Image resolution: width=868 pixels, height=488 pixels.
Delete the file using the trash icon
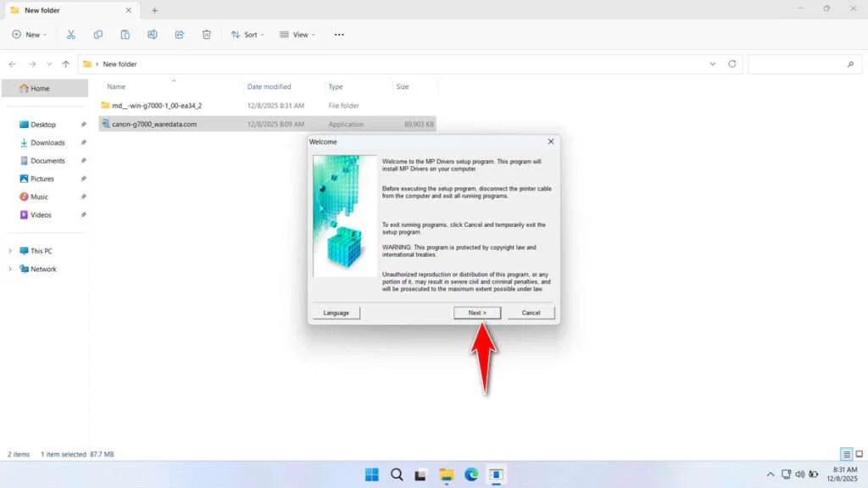(206, 34)
